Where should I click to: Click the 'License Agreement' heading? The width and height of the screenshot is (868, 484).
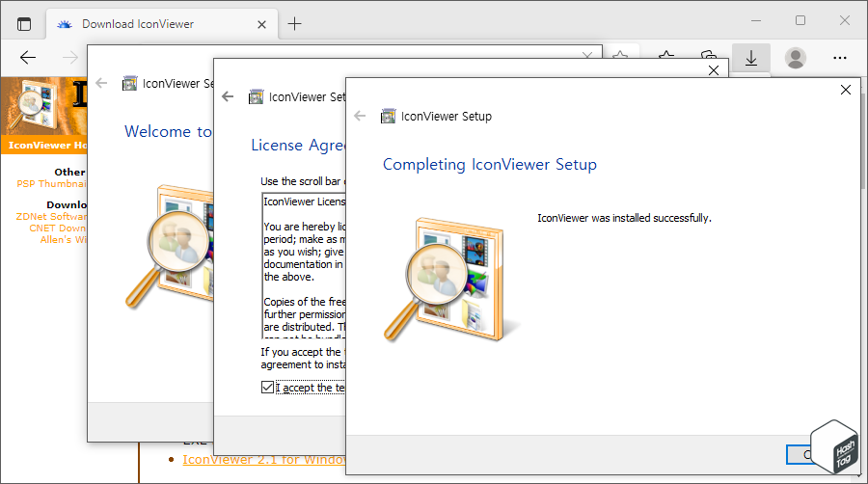(x=298, y=145)
